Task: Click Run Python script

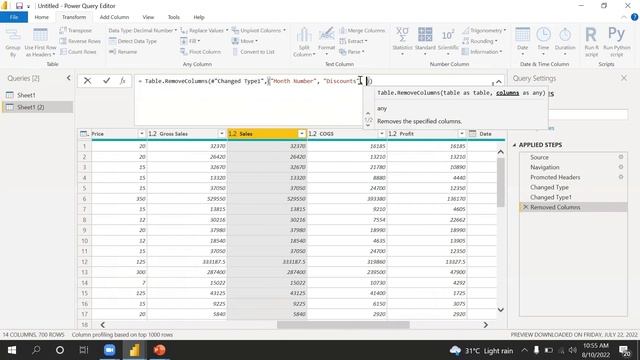Action: click(616, 42)
